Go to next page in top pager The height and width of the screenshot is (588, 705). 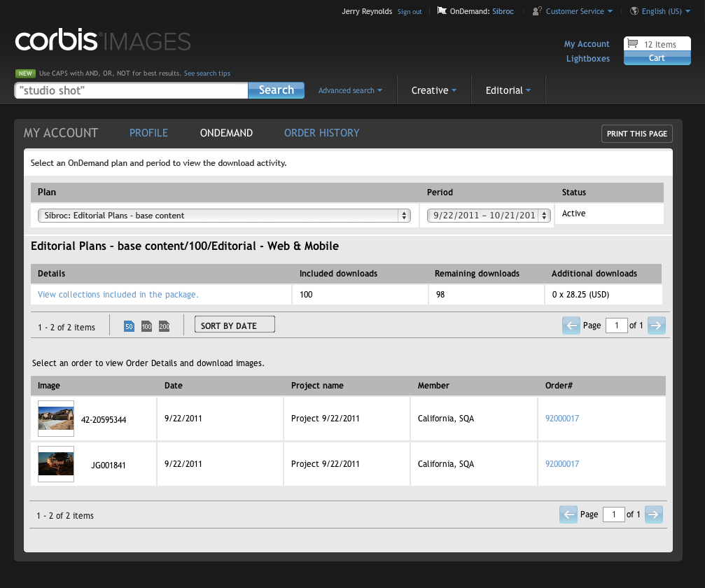[x=657, y=325]
